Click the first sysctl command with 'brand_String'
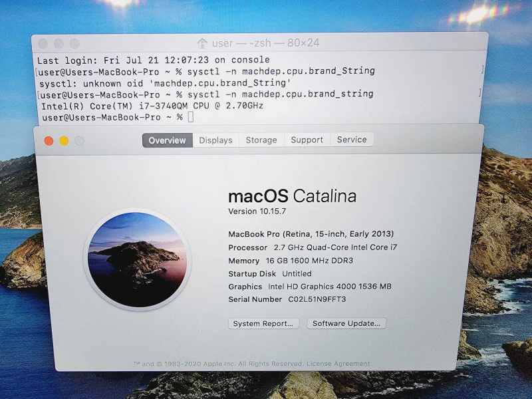 pyautogui.click(x=281, y=71)
